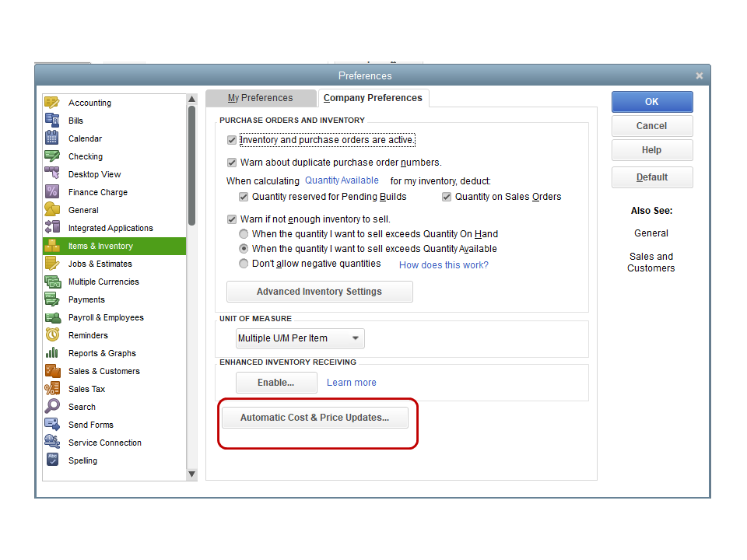
Task: Click the category list scrollbar thumb
Action: 191,165
